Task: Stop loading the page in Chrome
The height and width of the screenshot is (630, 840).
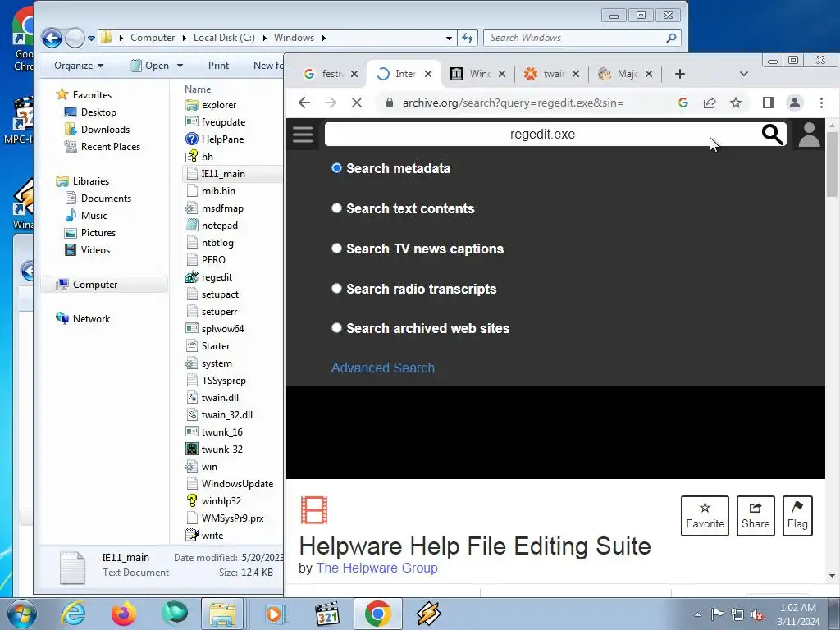Action: [356, 103]
